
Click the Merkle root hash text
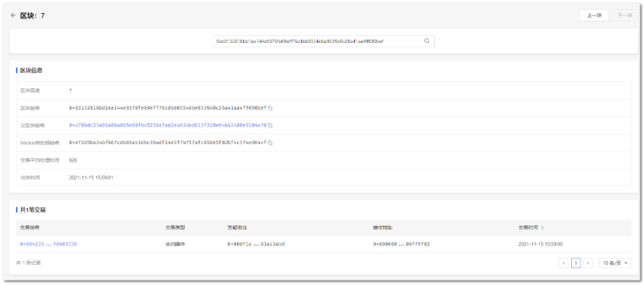168,143
